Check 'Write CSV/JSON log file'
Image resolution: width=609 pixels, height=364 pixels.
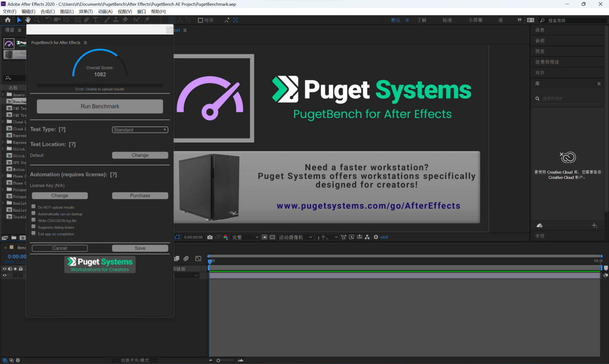[34, 220]
